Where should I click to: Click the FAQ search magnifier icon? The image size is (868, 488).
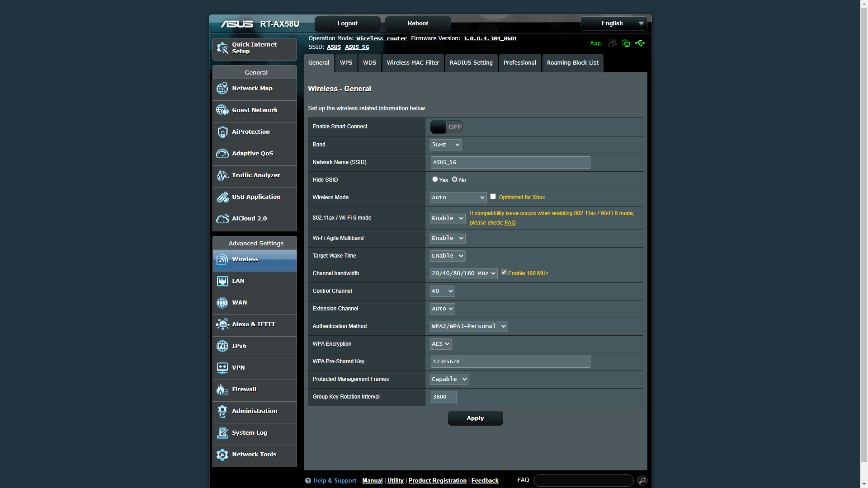tap(642, 480)
